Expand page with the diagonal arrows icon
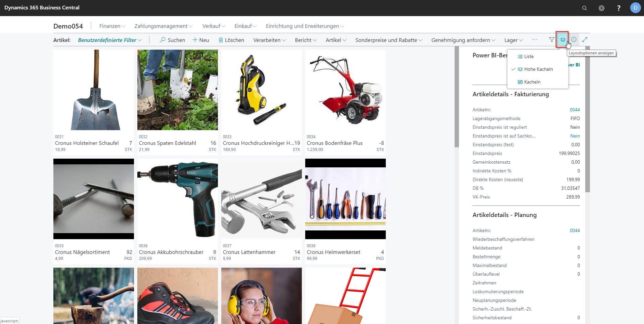The width and height of the screenshot is (644, 324). 585,40
